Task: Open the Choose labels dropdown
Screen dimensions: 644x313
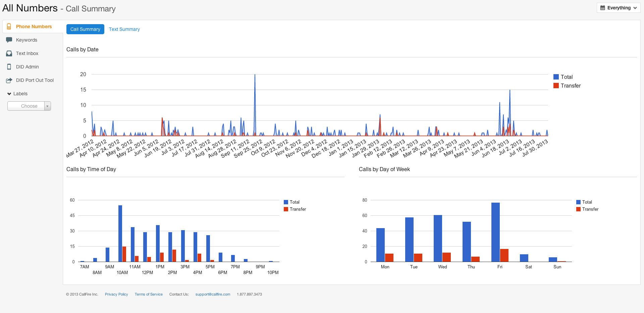Action: tap(29, 106)
